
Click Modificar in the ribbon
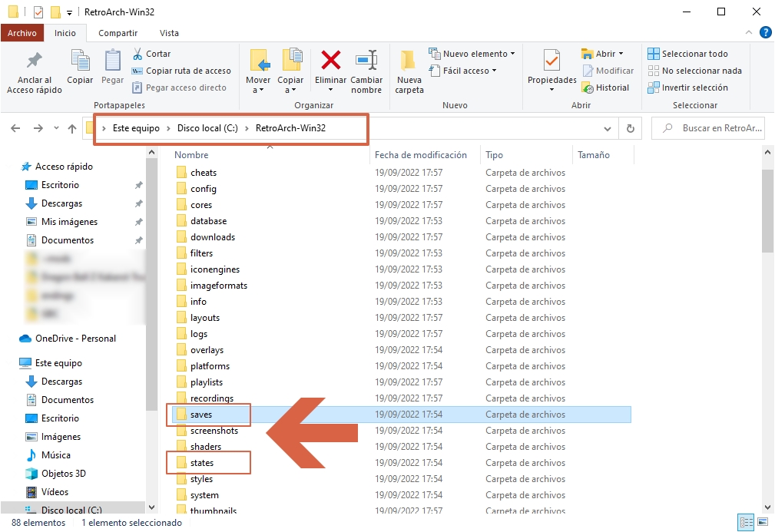[608, 71]
